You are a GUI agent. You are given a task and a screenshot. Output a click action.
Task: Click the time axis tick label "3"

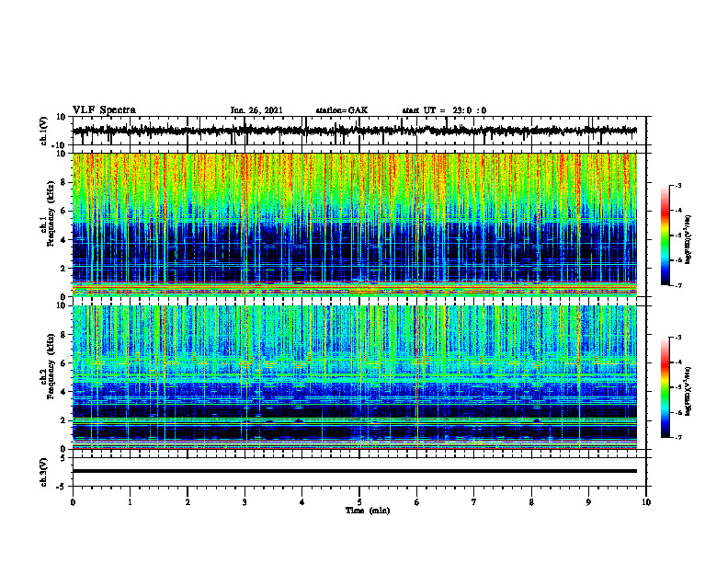[245, 502]
